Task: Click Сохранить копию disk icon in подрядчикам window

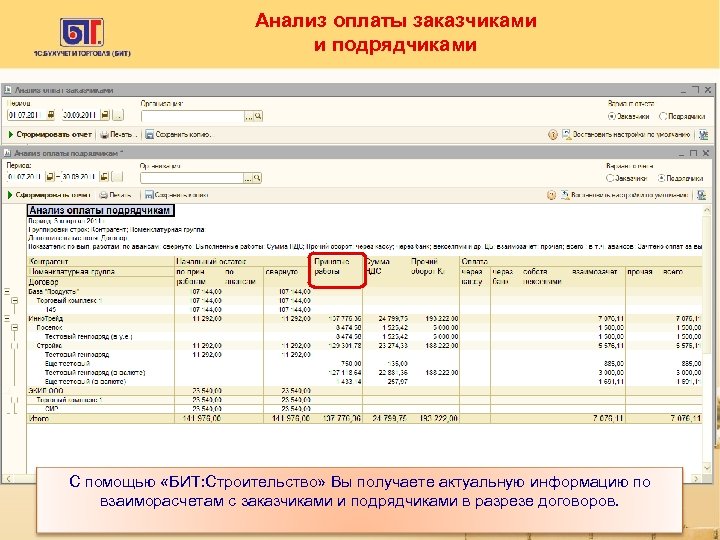Action: tap(149, 195)
